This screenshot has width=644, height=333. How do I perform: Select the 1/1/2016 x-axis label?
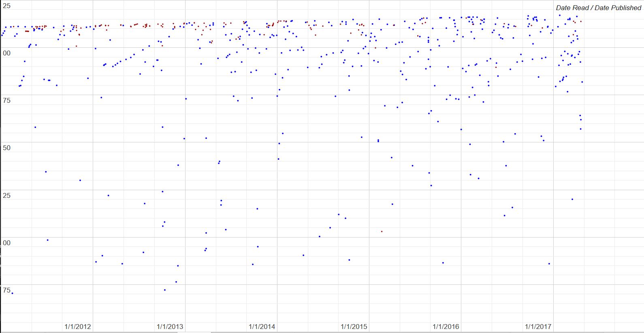pyautogui.click(x=446, y=327)
